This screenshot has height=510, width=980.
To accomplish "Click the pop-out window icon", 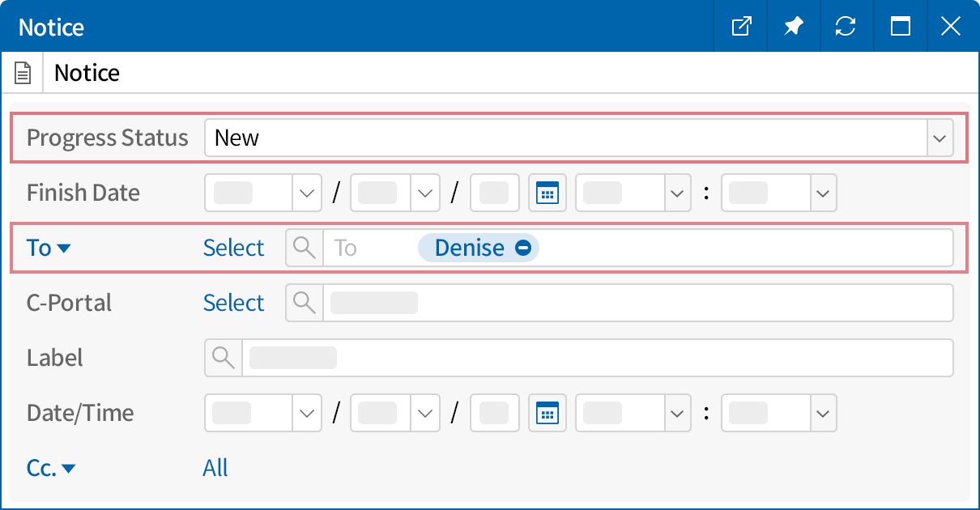I will pos(739,26).
